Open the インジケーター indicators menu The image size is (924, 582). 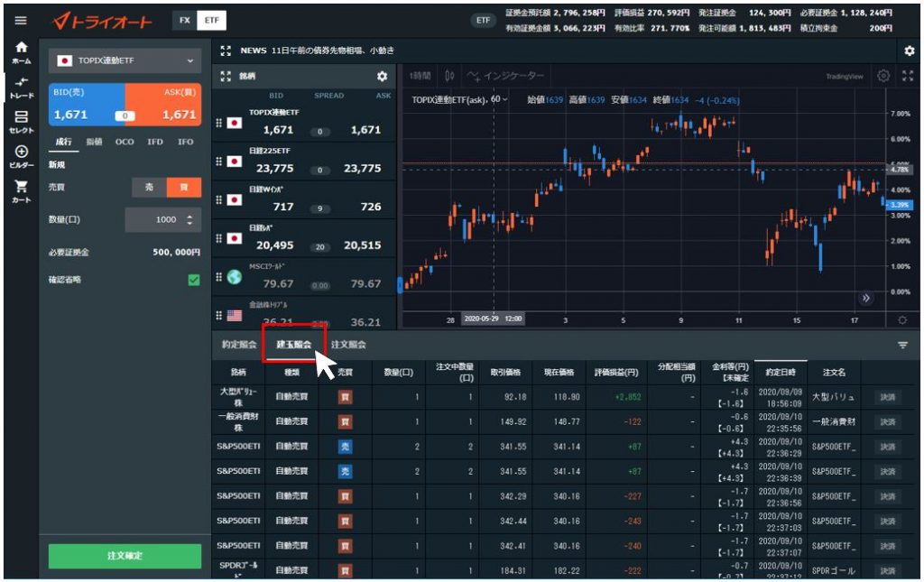(505, 76)
